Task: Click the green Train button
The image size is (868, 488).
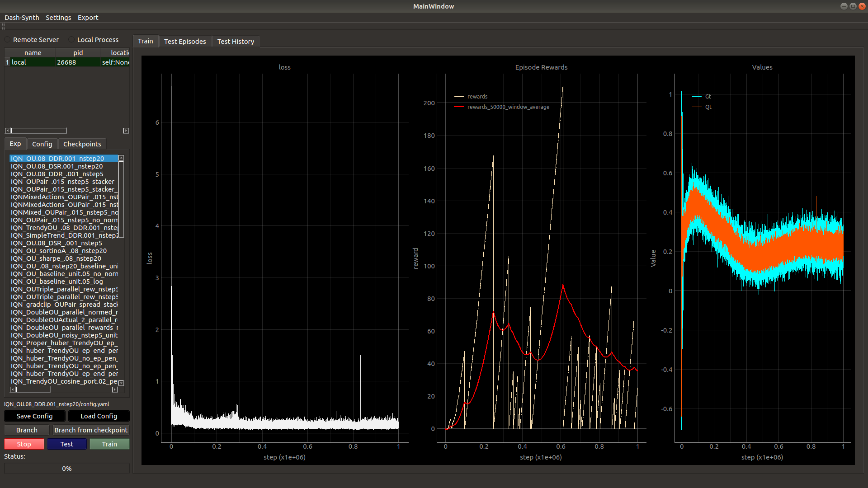Action: point(109,444)
